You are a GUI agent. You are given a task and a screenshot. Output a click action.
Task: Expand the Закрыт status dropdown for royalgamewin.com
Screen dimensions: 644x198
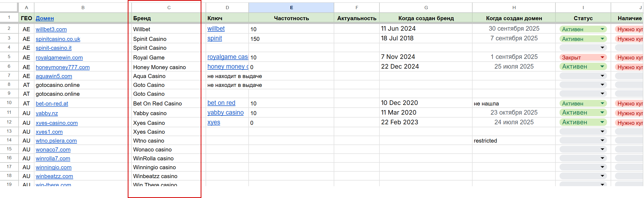coord(602,57)
